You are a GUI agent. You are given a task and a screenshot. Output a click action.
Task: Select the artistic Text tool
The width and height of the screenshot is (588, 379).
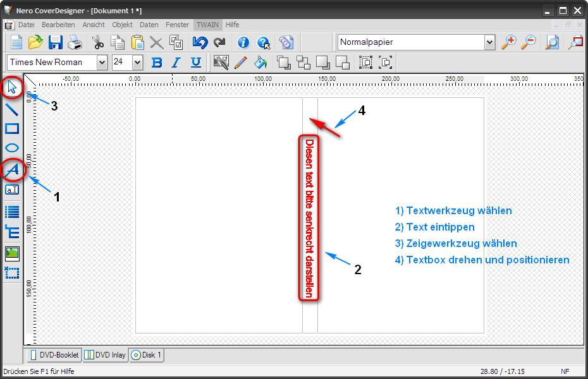(x=12, y=170)
